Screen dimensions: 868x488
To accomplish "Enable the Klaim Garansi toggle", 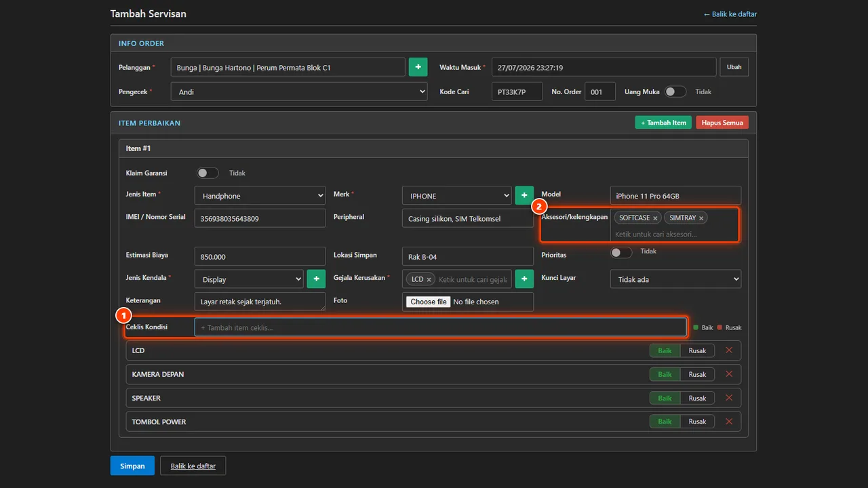I will (208, 173).
